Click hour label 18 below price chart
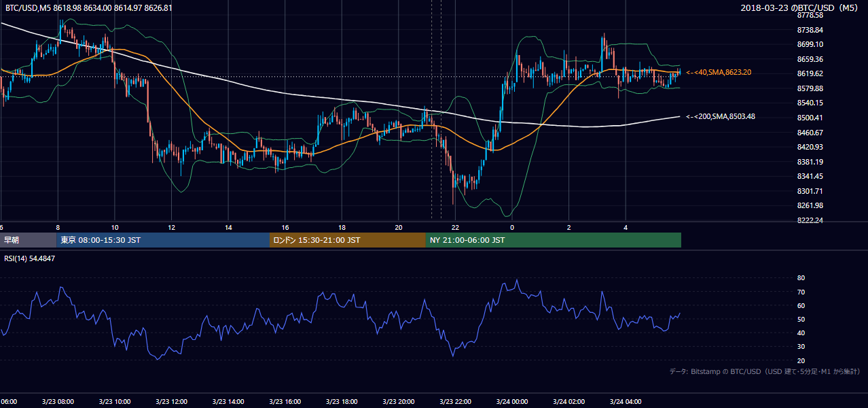This screenshot has height=408, width=868. tap(342, 227)
